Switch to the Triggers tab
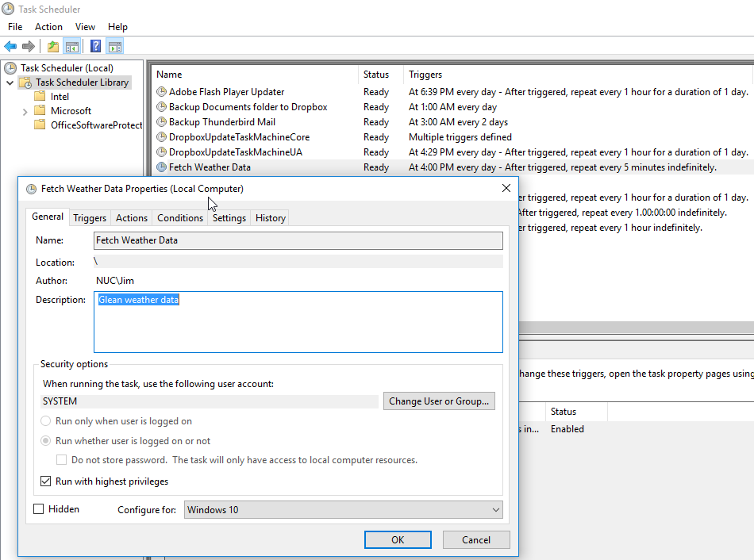The height and width of the screenshot is (560, 754). pos(90,218)
